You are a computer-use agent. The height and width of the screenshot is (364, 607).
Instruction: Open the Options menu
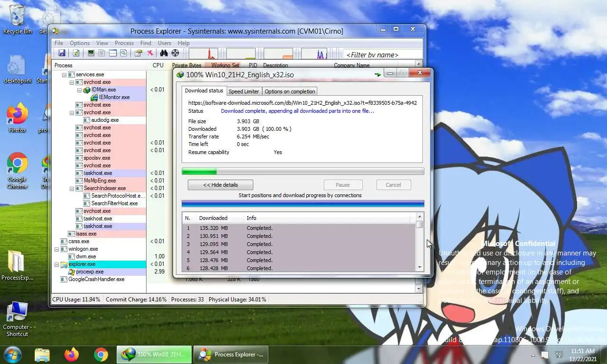click(x=80, y=43)
